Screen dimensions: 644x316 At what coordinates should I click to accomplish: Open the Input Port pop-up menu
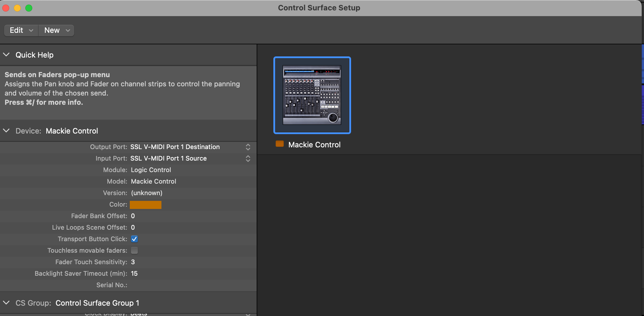click(x=248, y=159)
